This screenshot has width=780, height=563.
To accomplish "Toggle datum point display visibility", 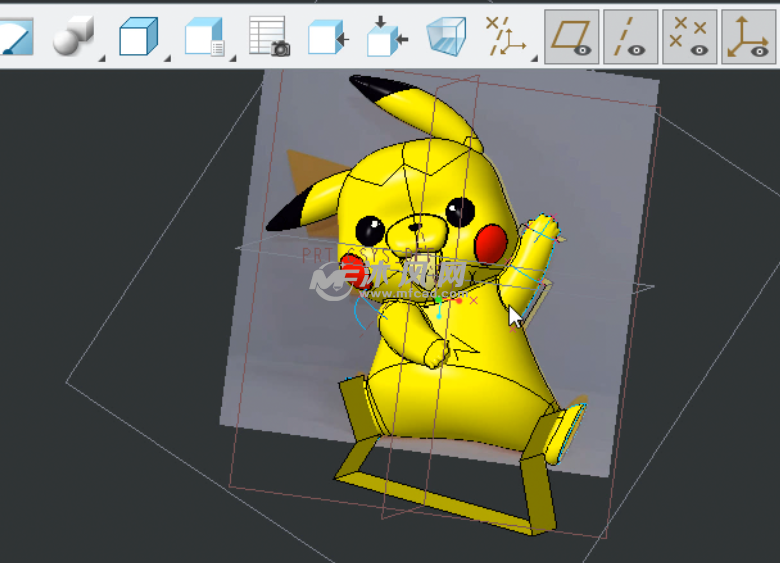I will pos(689,37).
